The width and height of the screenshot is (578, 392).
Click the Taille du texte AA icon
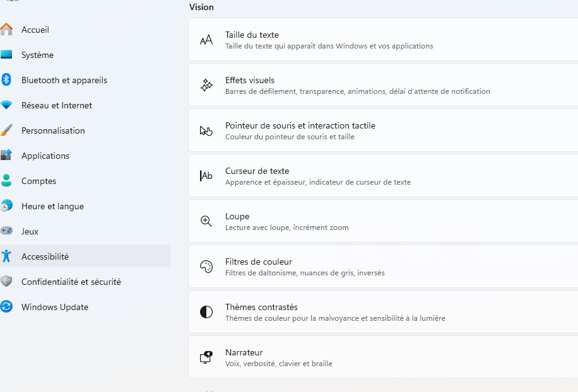pyautogui.click(x=206, y=40)
